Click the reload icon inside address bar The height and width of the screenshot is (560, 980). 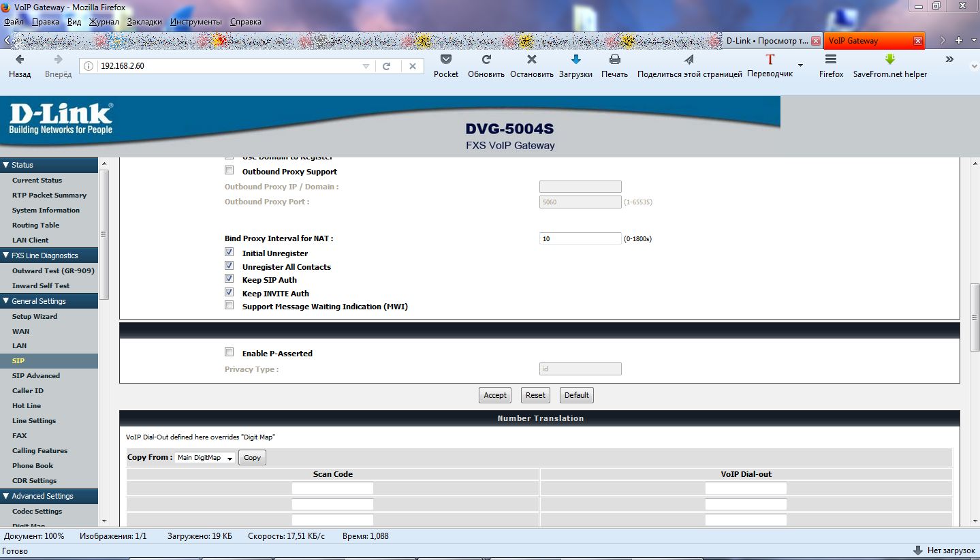[387, 66]
